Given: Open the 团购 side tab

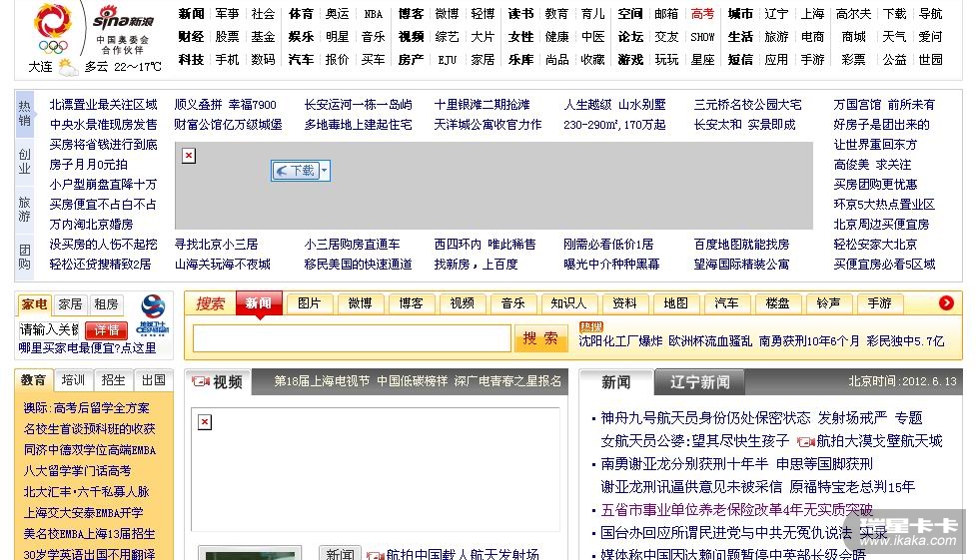Looking at the screenshot, I should pos(24,257).
